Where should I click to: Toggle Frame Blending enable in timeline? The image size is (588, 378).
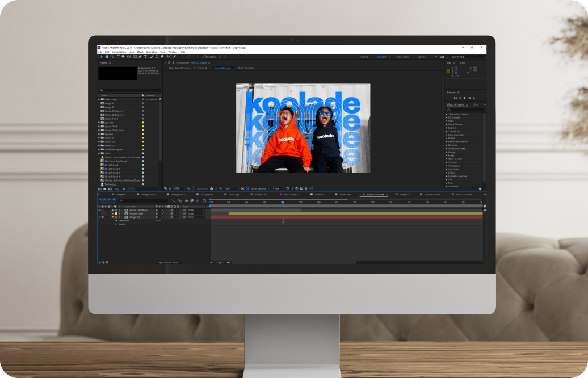pos(192,201)
